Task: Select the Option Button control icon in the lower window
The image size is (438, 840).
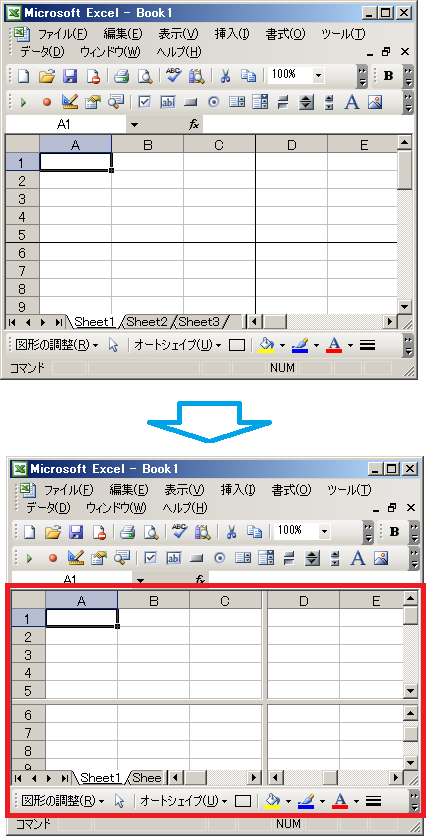Action: (x=220, y=558)
